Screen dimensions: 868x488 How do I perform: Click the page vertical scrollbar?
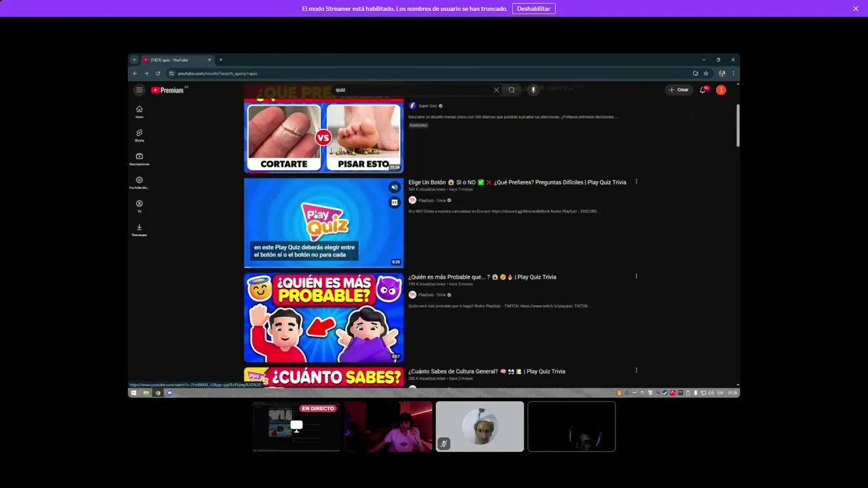point(737,125)
